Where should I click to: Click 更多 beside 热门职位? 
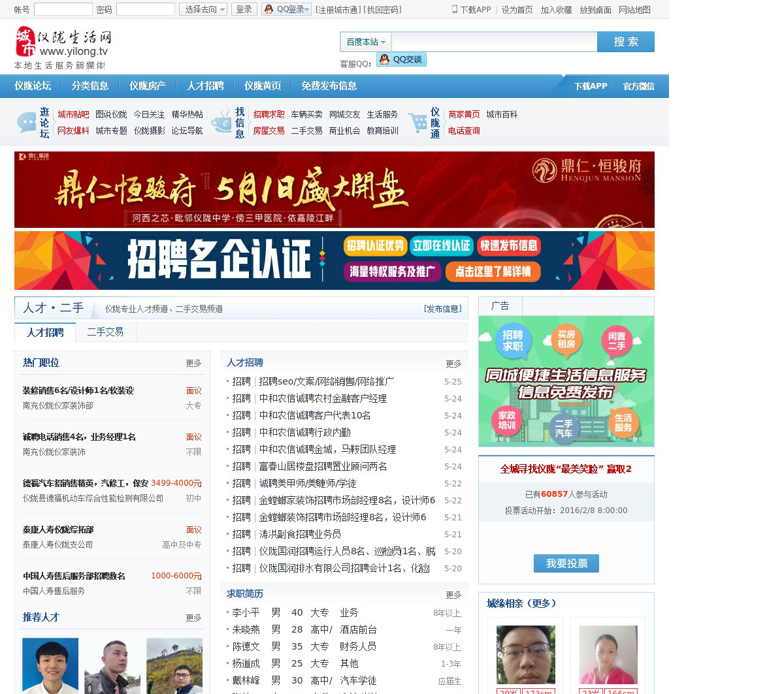coord(193,363)
